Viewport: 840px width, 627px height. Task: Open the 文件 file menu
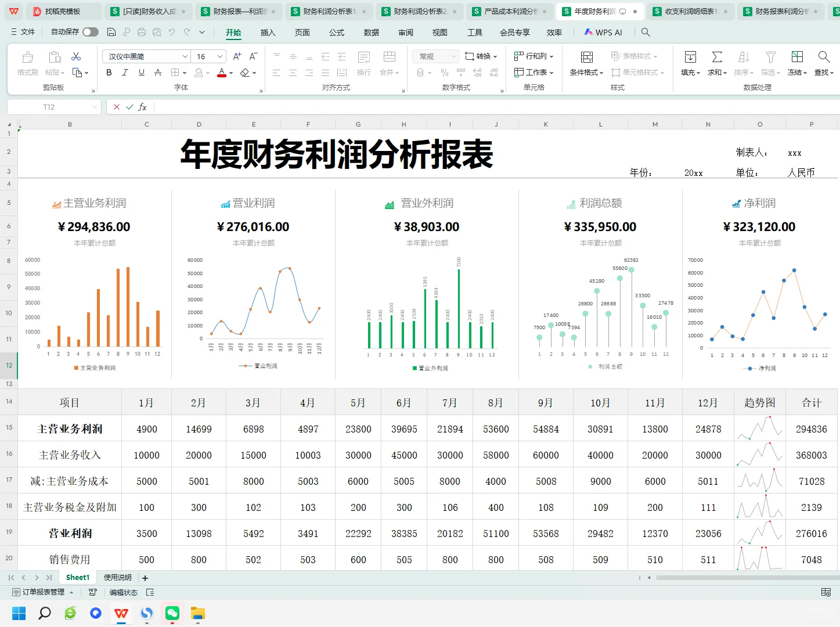pyautogui.click(x=23, y=32)
